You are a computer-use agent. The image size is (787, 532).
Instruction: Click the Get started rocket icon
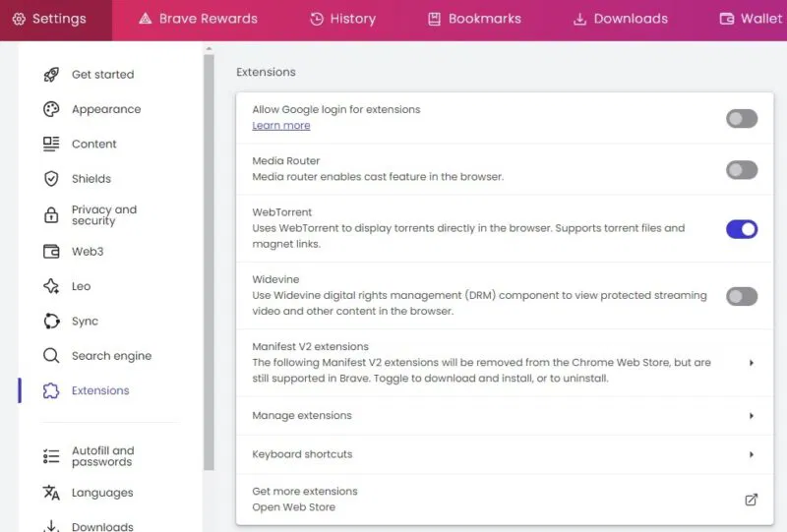[51, 75]
